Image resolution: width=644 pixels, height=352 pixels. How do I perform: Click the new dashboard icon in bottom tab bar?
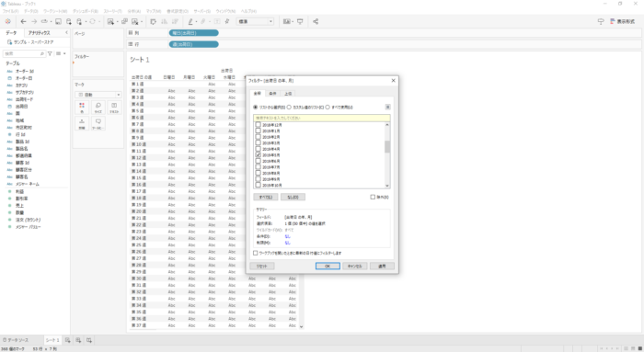78,340
